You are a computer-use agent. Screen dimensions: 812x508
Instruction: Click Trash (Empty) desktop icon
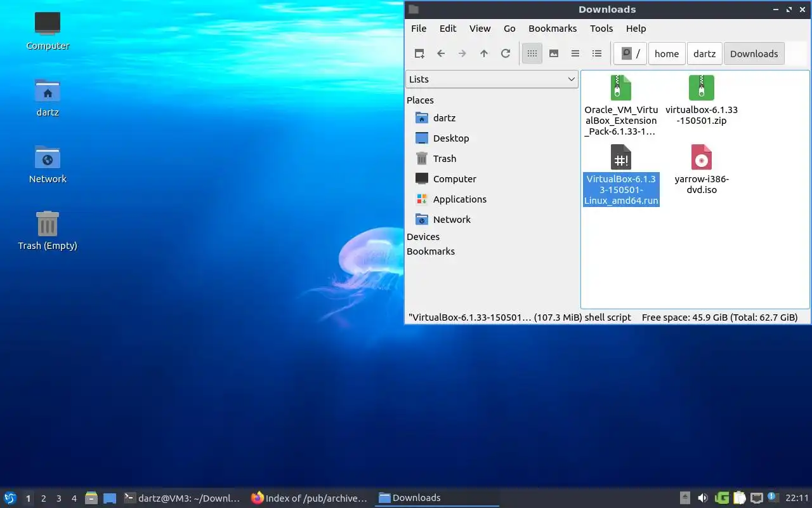tap(48, 231)
